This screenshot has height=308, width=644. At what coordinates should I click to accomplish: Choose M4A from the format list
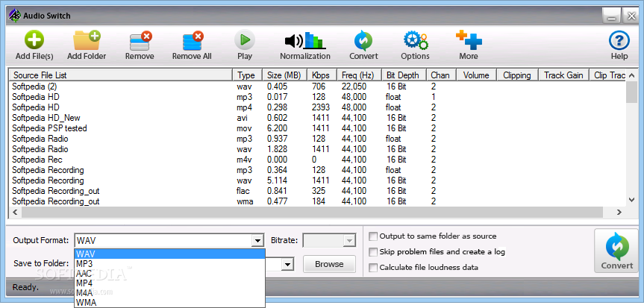point(169,293)
